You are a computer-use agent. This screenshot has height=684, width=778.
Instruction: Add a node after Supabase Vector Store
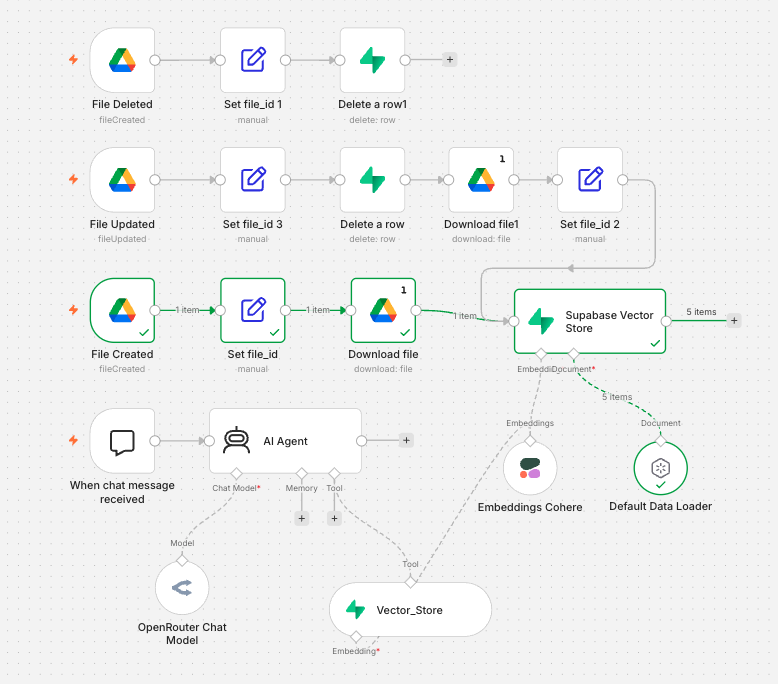(x=734, y=320)
